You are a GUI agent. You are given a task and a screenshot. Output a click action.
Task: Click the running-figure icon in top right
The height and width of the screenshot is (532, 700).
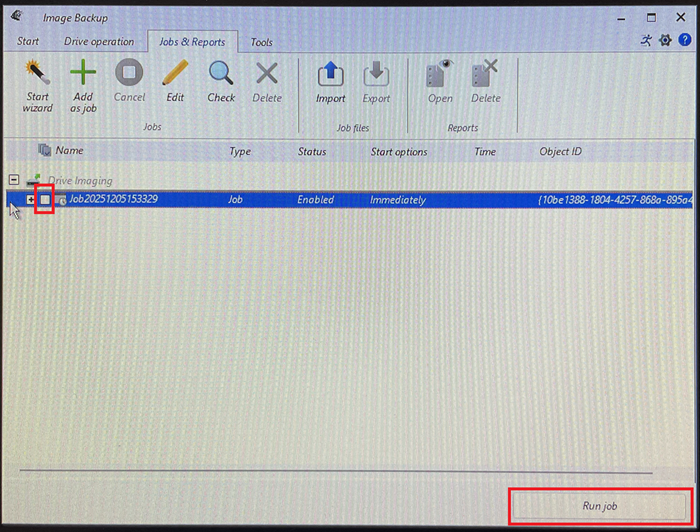pyautogui.click(x=647, y=41)
